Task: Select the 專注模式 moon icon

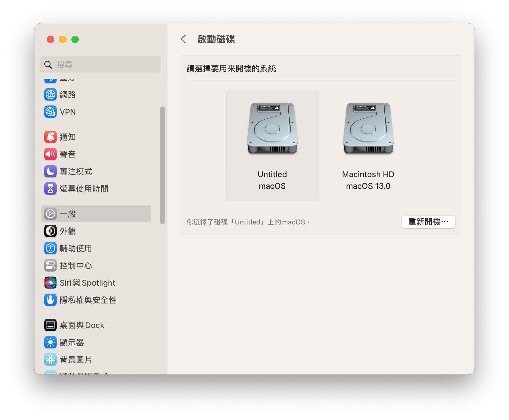Action: point(50,172)
